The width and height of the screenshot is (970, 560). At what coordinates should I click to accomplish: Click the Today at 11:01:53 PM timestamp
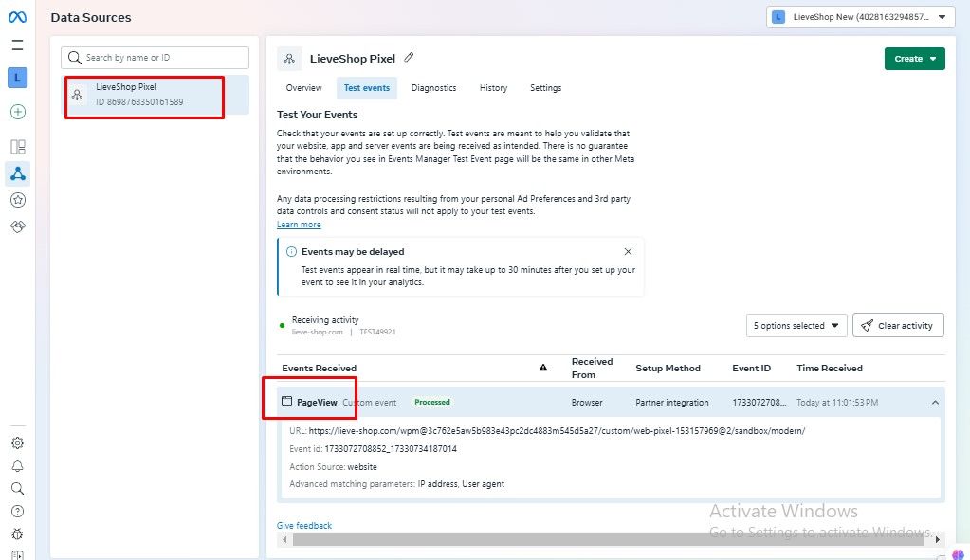click(837, 403)
